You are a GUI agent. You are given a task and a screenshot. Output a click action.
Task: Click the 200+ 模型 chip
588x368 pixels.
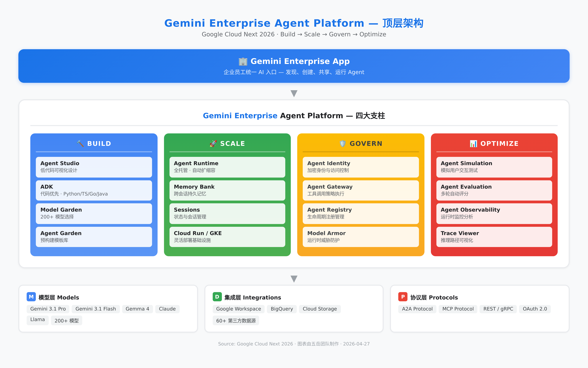click(67, 320)
